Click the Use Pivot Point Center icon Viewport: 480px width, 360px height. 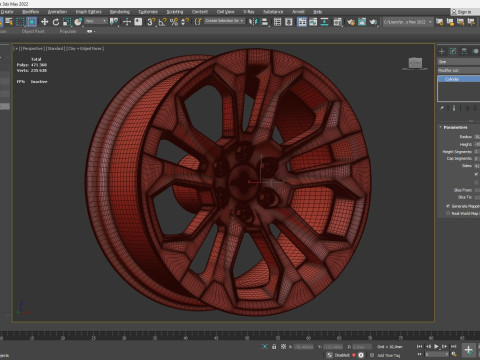click(x=114, y=22)
